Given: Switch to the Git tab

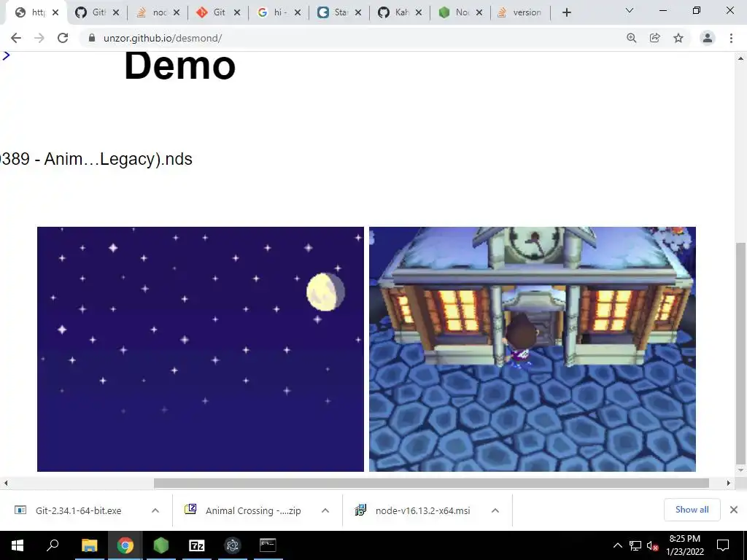Looking at the screenshot, I should pos(217,12).
